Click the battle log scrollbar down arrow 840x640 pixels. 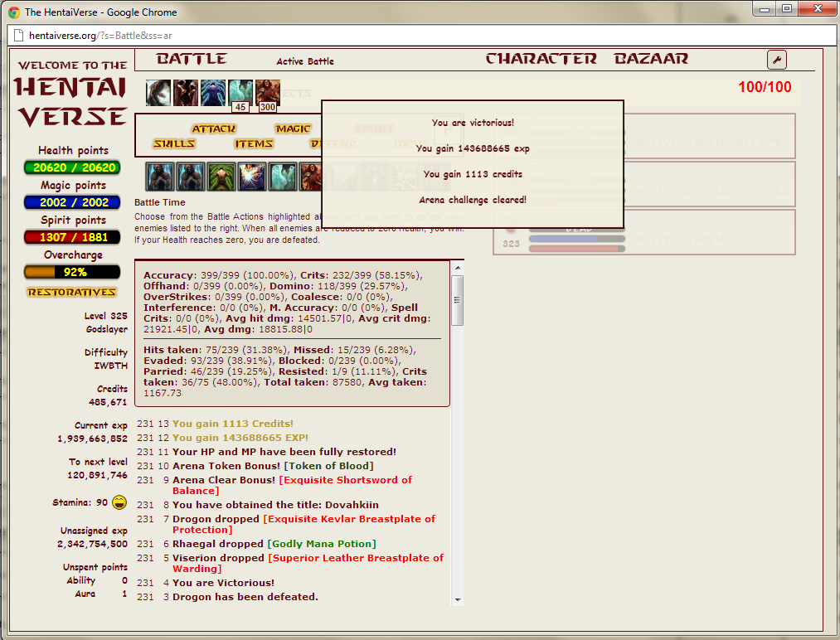[458, 600]
